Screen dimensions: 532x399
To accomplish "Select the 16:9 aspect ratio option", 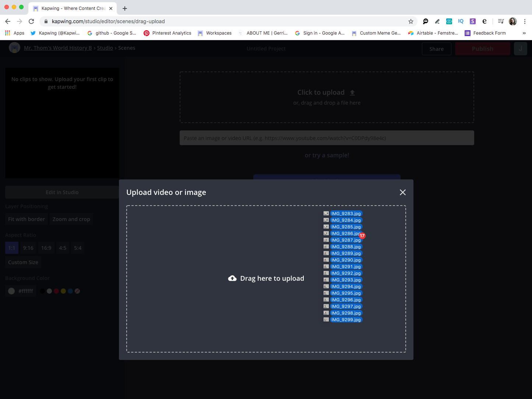I will 46,248.
